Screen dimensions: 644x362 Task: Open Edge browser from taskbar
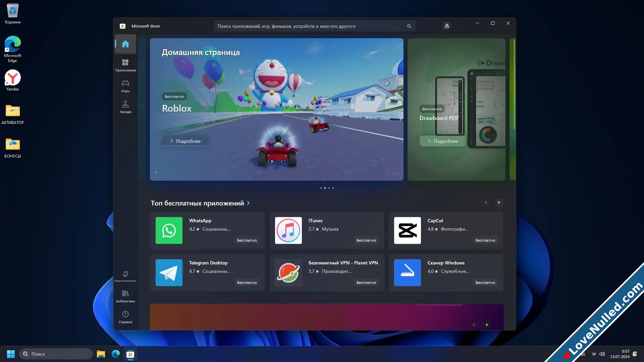click(x=115, y=354)
